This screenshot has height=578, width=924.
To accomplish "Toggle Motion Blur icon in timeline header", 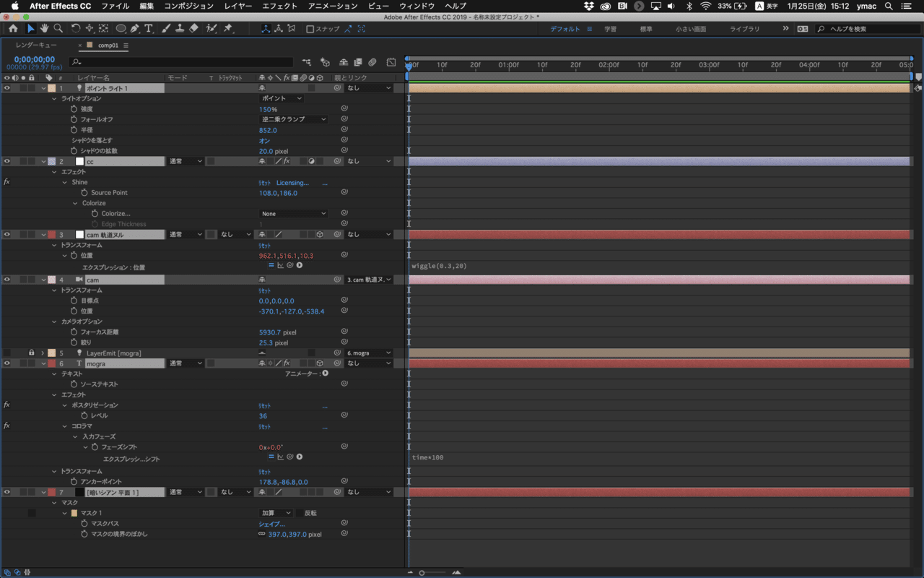I will 372,62.
